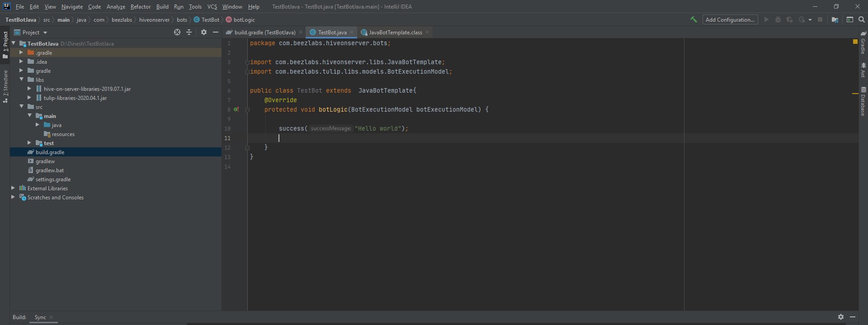Click the Debug bug icon in the toolbar

778,19
